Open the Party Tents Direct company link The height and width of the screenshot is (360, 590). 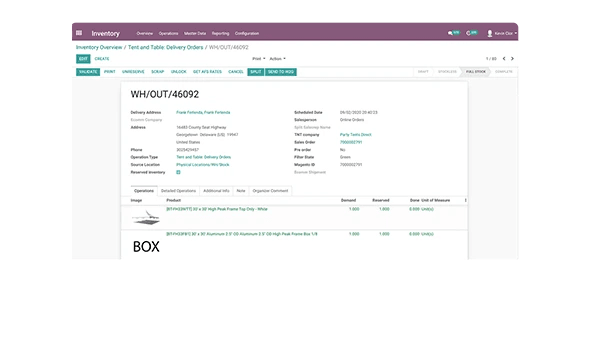pyautogui.click(x=356, y=135)
